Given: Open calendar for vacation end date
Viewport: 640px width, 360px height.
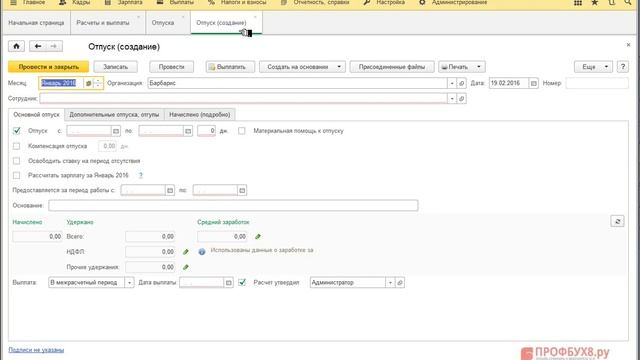Looking at the screenshot, I should point(188,131).
